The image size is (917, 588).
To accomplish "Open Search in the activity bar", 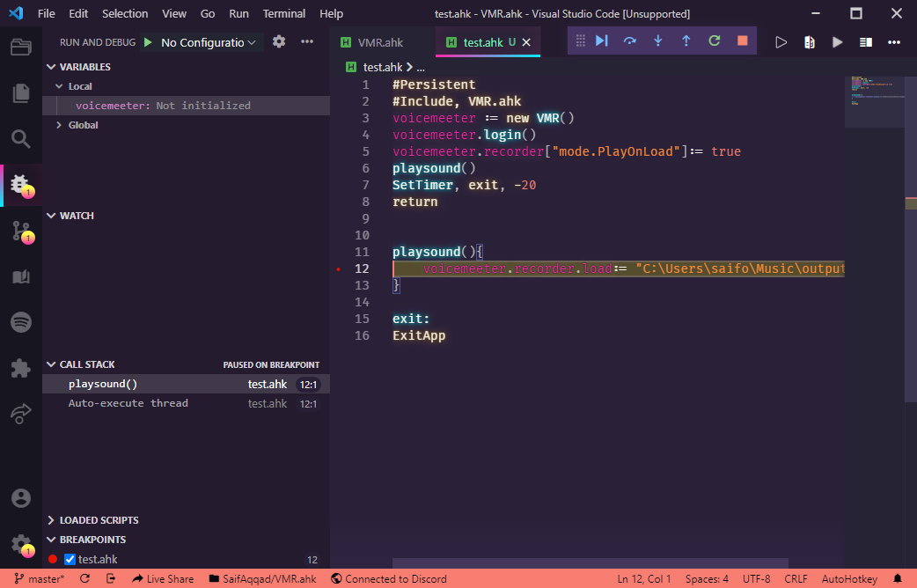I will (21, 139).
